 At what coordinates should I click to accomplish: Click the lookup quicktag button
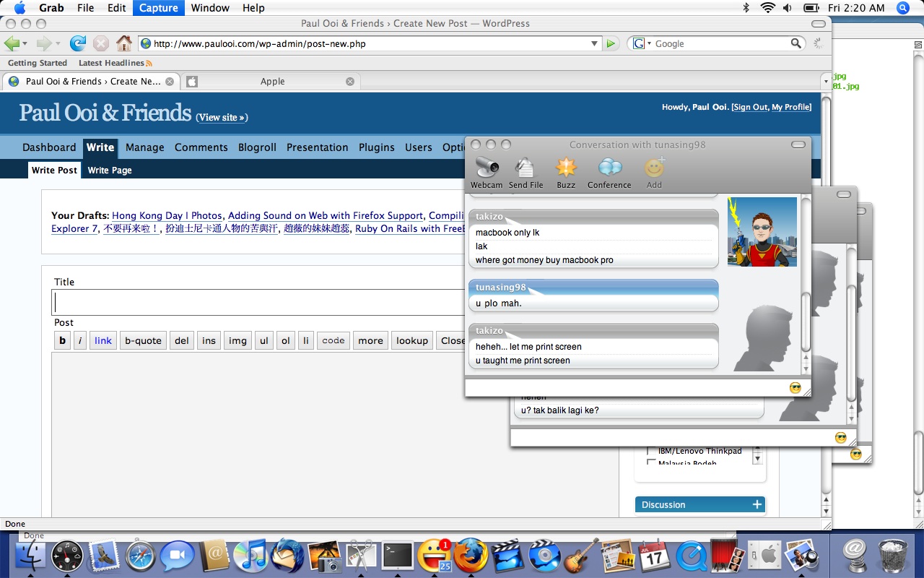[412, 340]
